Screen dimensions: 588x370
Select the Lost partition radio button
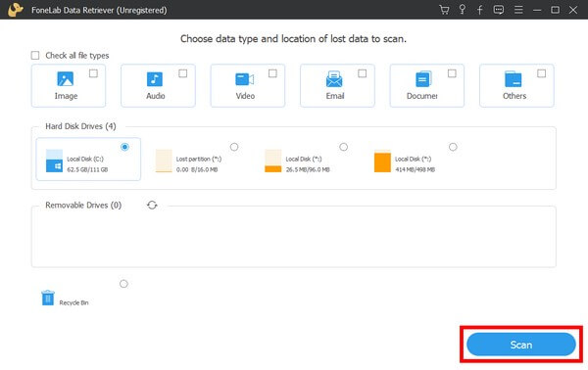tap(234, 147)
